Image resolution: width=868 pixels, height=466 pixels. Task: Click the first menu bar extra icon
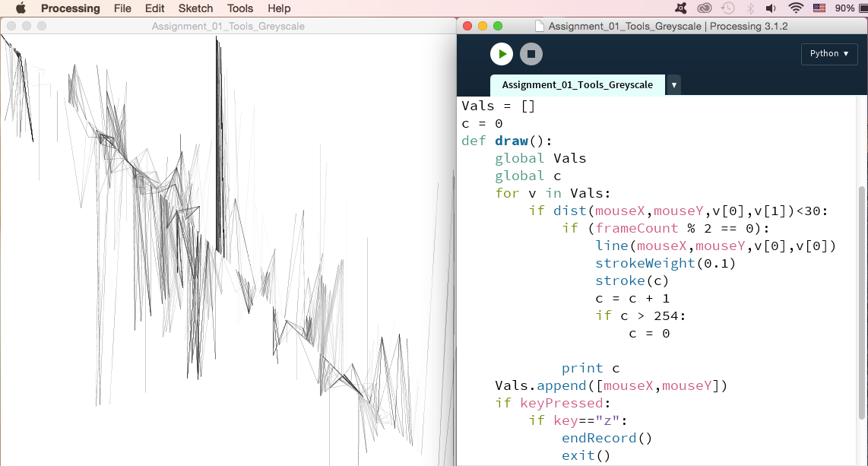pos(681,8)
